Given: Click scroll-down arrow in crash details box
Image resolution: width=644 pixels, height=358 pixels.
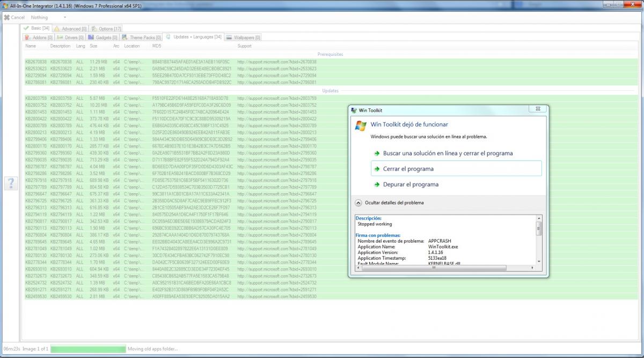Looking at the screenshot, I should (539, 261).
